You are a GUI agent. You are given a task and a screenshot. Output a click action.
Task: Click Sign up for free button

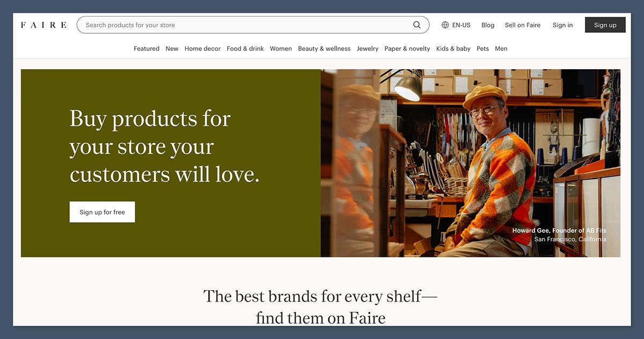point(102,212)
